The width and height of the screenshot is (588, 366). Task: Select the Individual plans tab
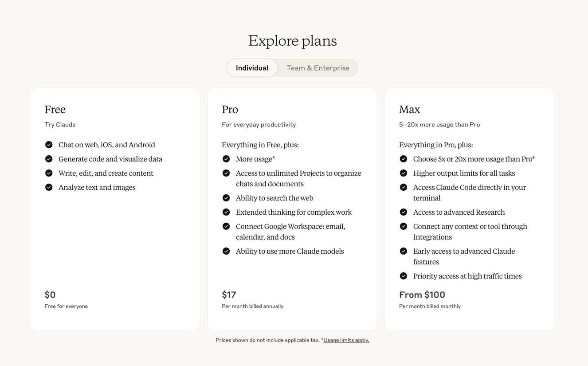pos(252,68)
